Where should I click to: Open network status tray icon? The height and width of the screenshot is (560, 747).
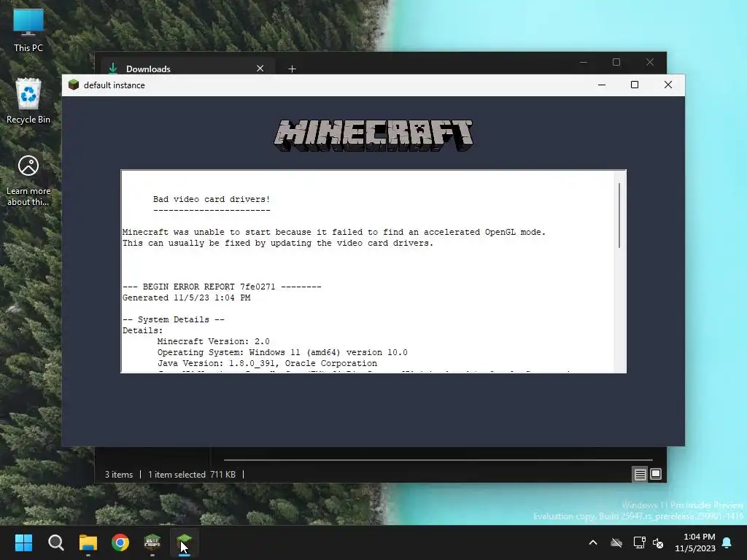point(639,542)
